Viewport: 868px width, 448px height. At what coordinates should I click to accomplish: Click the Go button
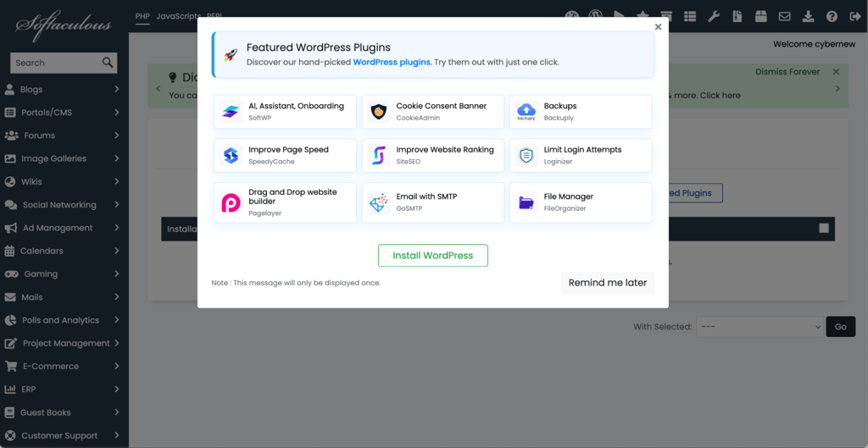(841, 326)
